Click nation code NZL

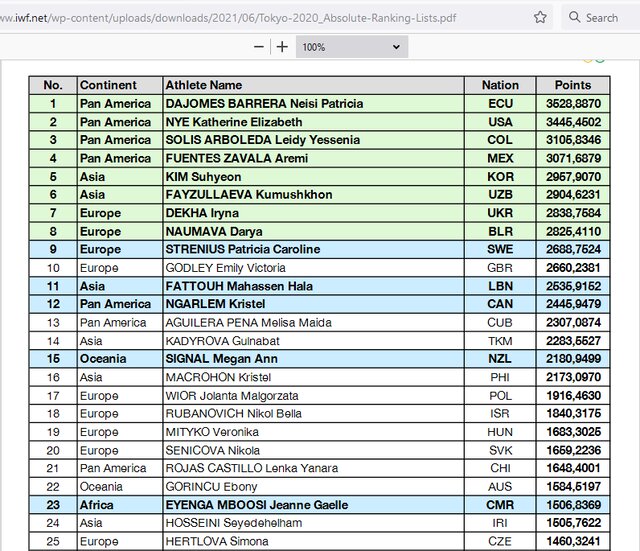[500, 359]
